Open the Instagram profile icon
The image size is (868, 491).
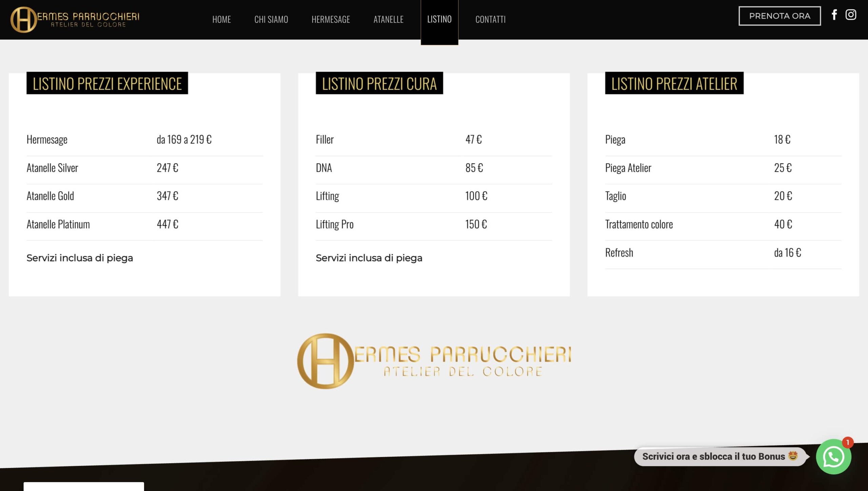pos(850,15)
